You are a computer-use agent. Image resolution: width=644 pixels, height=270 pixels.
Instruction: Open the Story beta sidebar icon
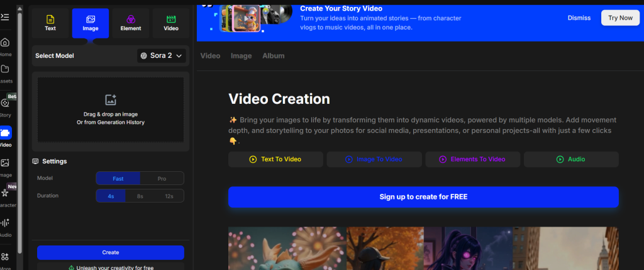coord(5,103)
